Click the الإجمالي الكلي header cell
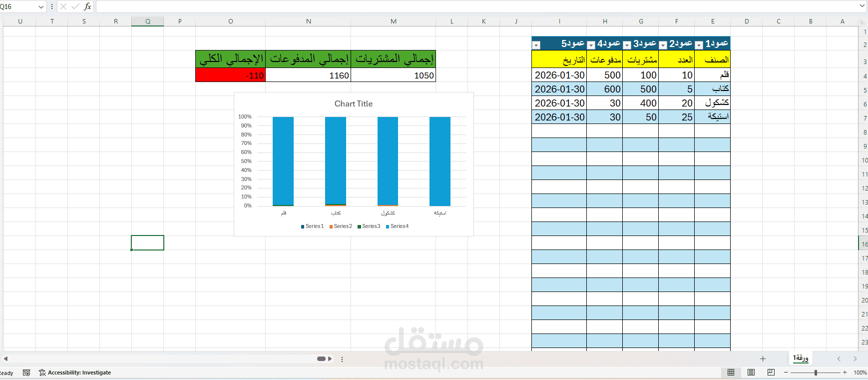868x380 pixels. [230, 59]
